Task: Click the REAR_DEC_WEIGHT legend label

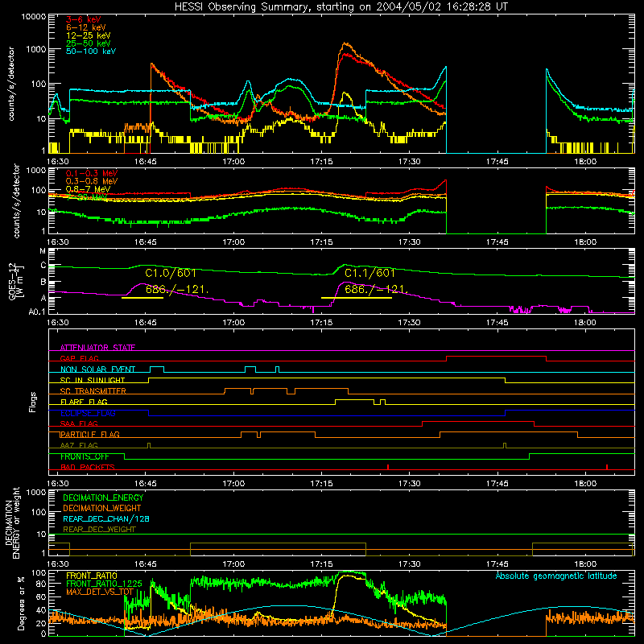Action: pyautogui.click(x=99, y=530)
